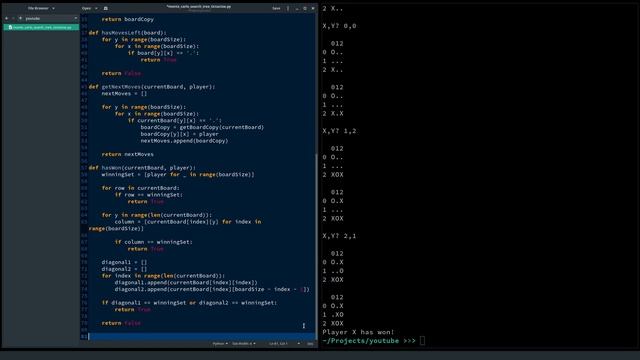The image size is (640, 360).
Task: Open the Python language selector in status bar
Action: pyautogui.click(x=220, y=344)
